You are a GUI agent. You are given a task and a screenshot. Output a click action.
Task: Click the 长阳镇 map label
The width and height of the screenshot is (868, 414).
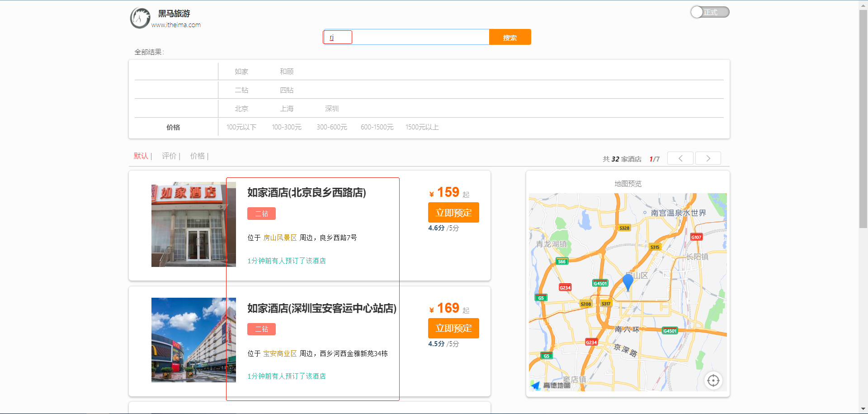click(x=697, y=257)
